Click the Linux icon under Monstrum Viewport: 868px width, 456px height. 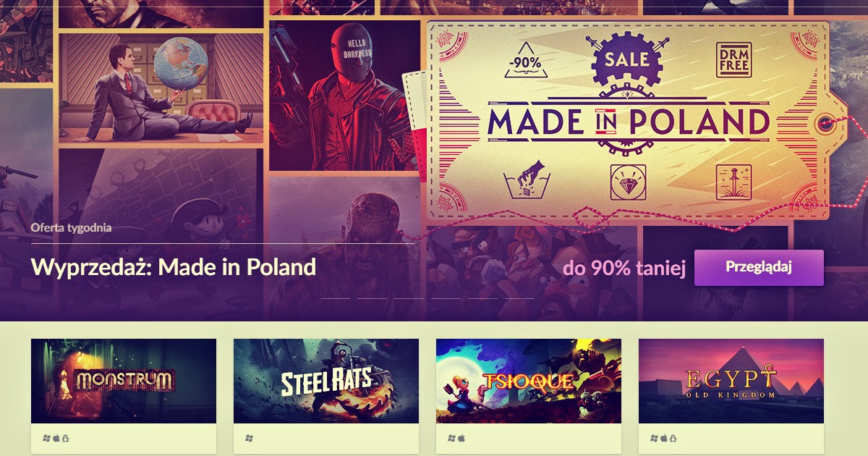(65, 439)
